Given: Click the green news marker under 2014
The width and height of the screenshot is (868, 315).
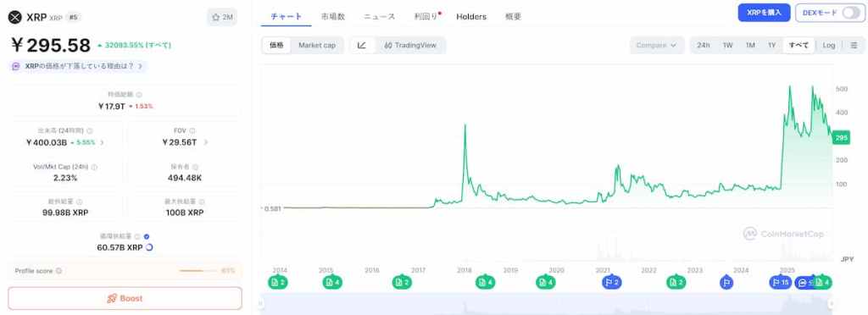Looking at the screenshot, I should pyautogui.click(x=277, y=282).
